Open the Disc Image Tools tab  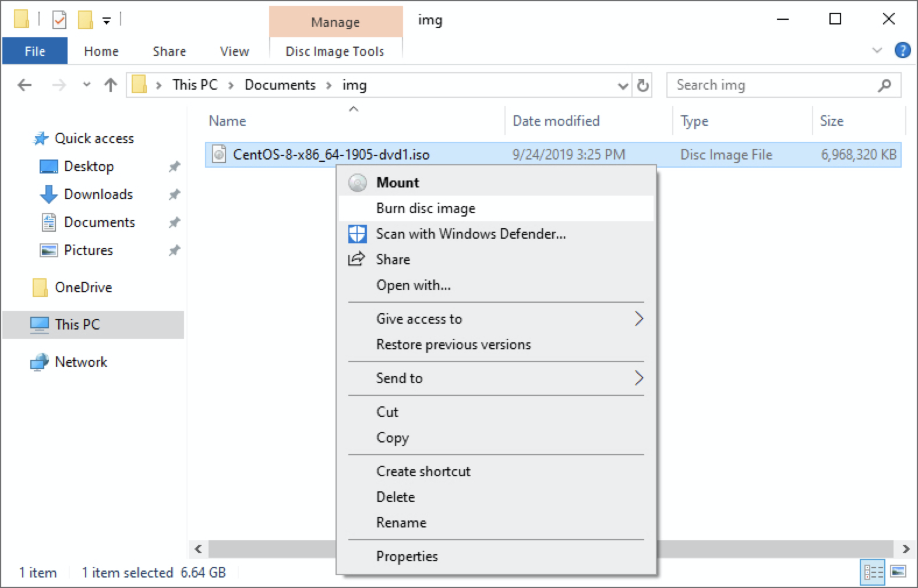point(335,51)
